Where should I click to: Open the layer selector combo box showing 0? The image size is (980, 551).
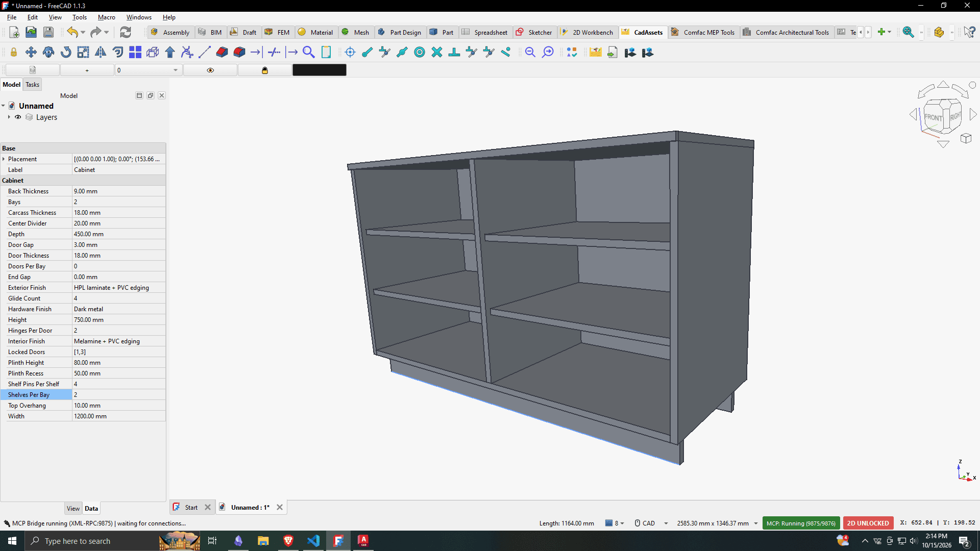148,70
